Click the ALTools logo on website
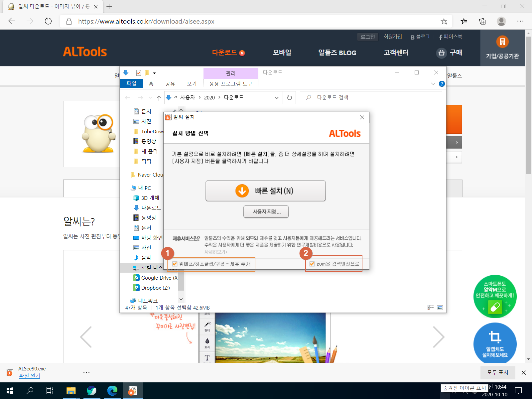532x399 pixels. [85, 52]
